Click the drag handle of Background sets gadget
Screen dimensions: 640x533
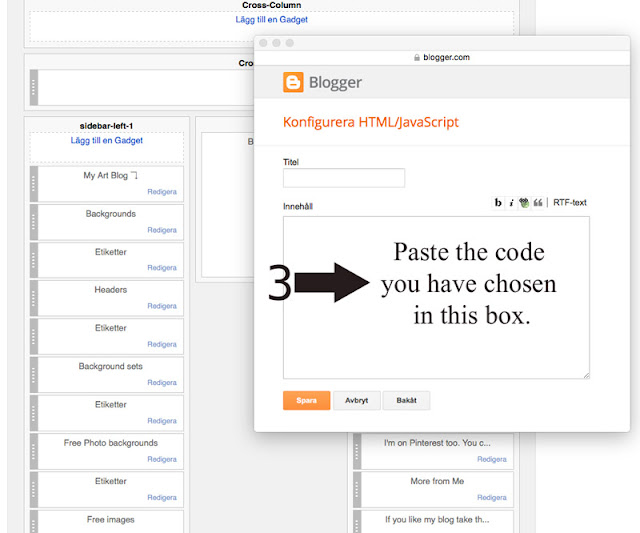[34, 375]
